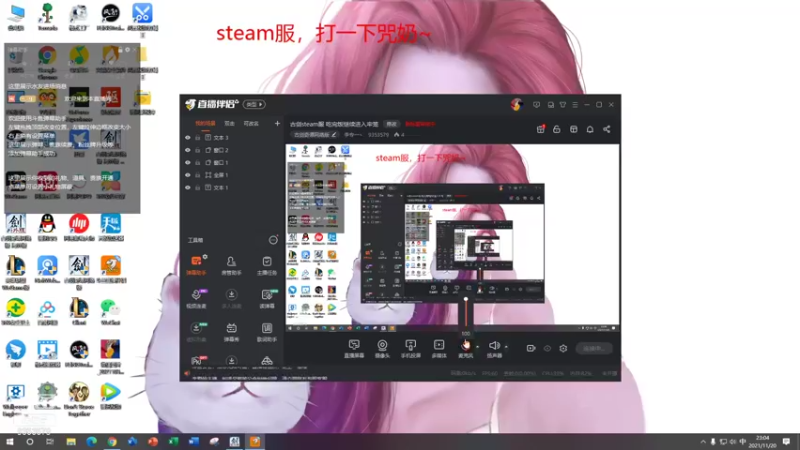Select the 文本 1 source row

(233, 188)
